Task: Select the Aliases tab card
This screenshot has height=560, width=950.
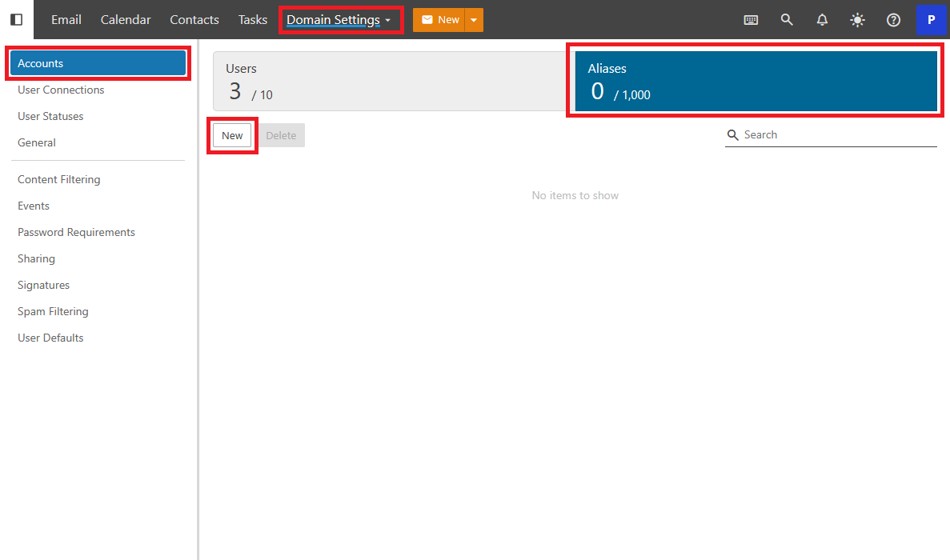Action: pos(755,82)
